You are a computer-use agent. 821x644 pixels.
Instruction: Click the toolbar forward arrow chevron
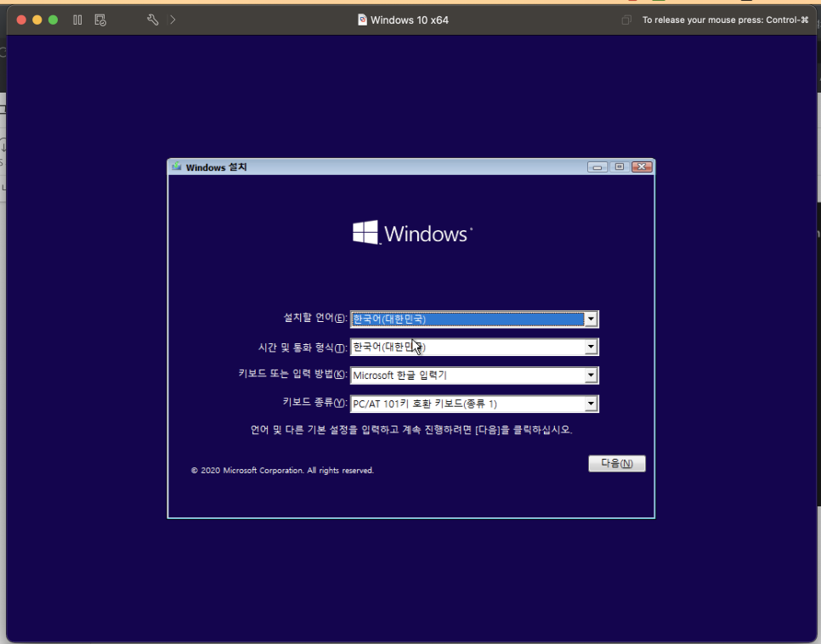[173, 20]
